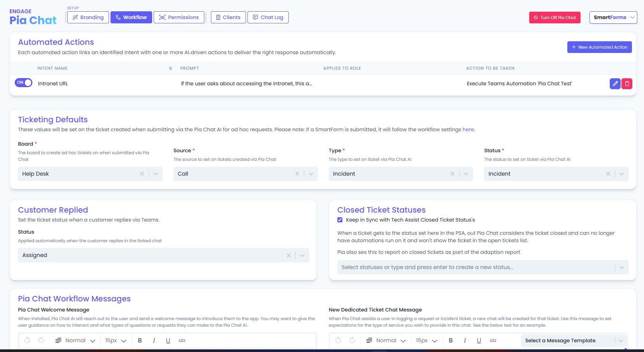The height and width of the screenshot is (352, 644).
Task: Open Normal style in Dedicated Ticket editor
Action: (386, 340)
